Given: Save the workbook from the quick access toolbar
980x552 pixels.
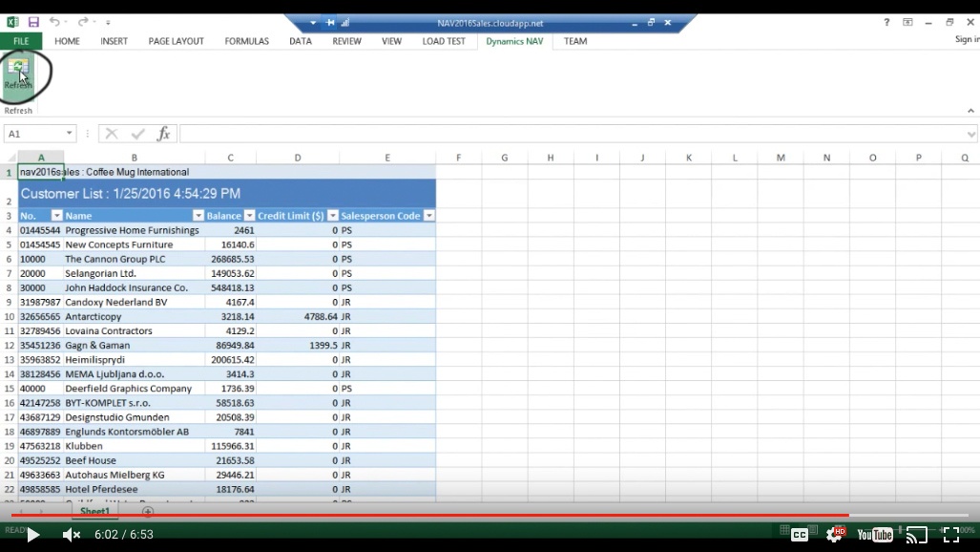Looking at the screenshot, I should 33,23.
